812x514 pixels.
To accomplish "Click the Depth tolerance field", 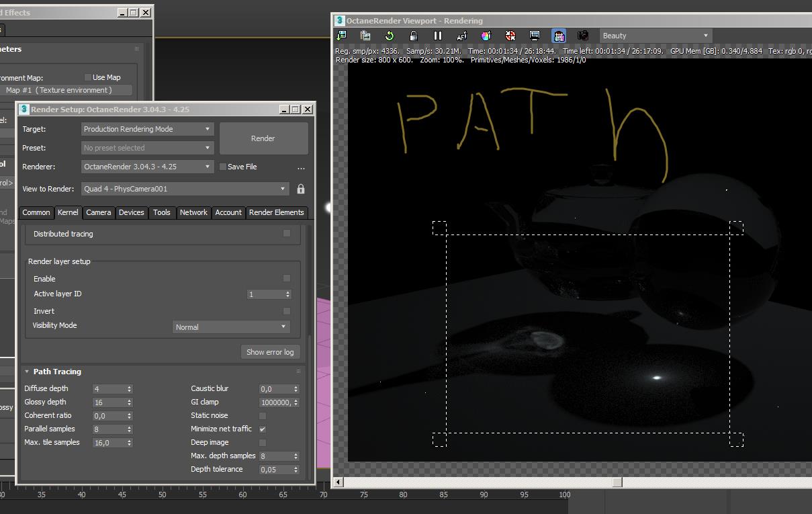I will pos(275,470).
